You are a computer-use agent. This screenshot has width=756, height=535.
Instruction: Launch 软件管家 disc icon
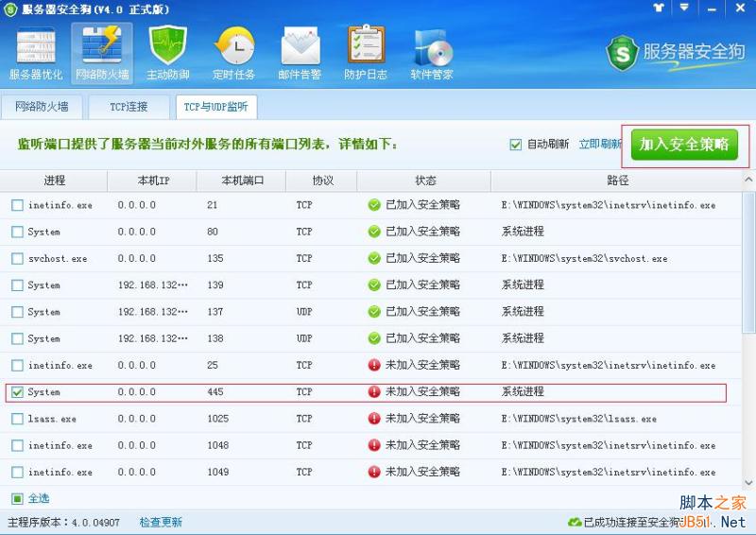[432, 53]
